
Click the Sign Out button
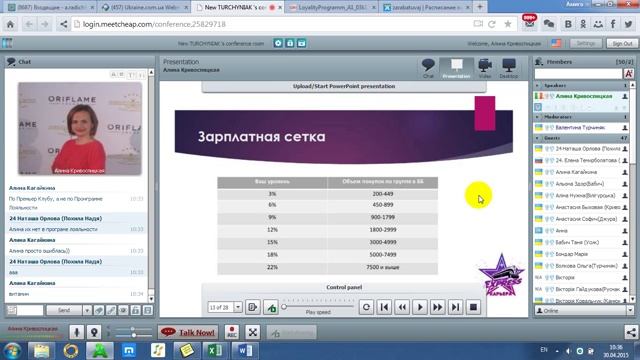tap(622, 43)
